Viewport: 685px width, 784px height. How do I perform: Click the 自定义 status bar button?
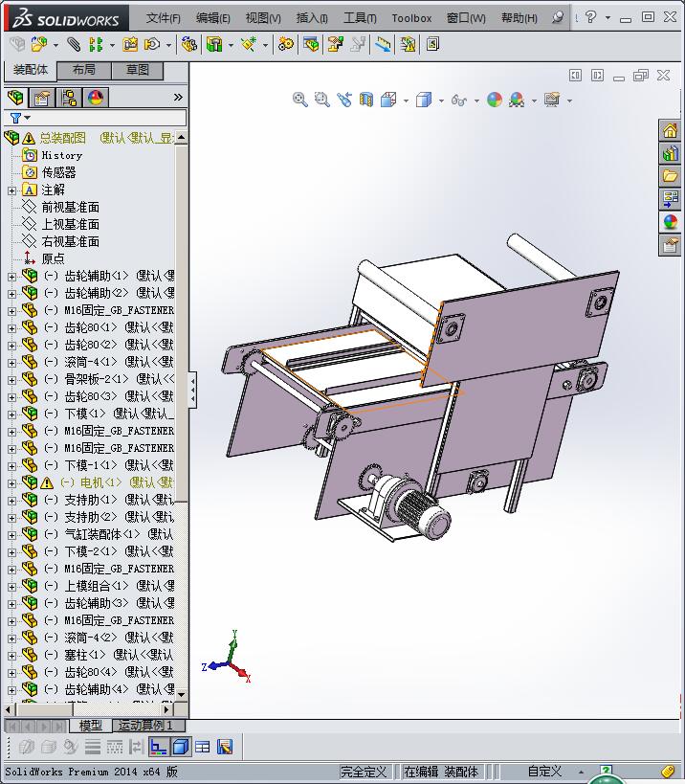click(544, 772)
